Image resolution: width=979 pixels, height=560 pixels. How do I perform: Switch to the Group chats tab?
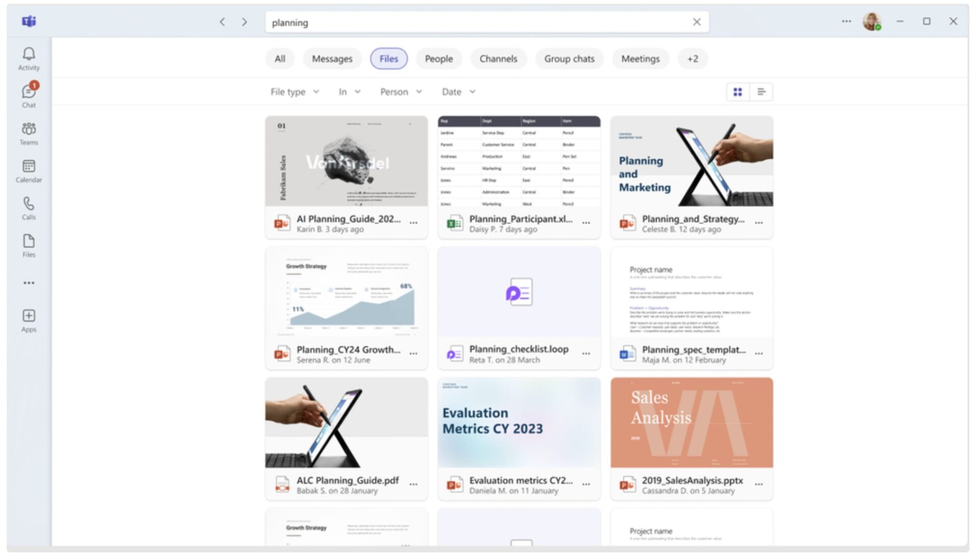[x=569, y=59]
